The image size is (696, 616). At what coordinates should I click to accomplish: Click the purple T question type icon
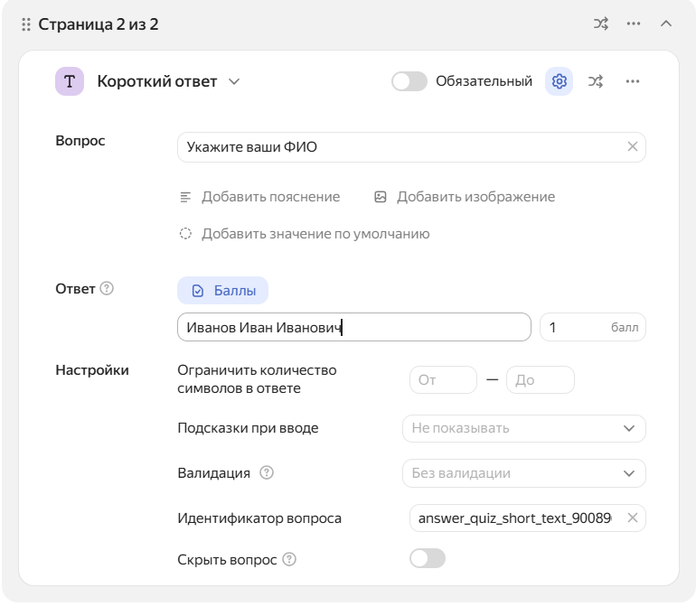click(70, 81)
